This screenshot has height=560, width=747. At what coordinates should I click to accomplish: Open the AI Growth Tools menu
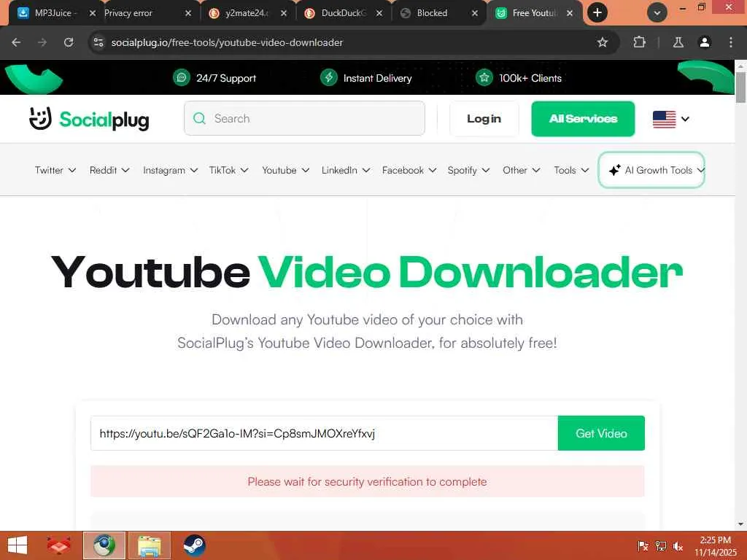coord(651,170)
